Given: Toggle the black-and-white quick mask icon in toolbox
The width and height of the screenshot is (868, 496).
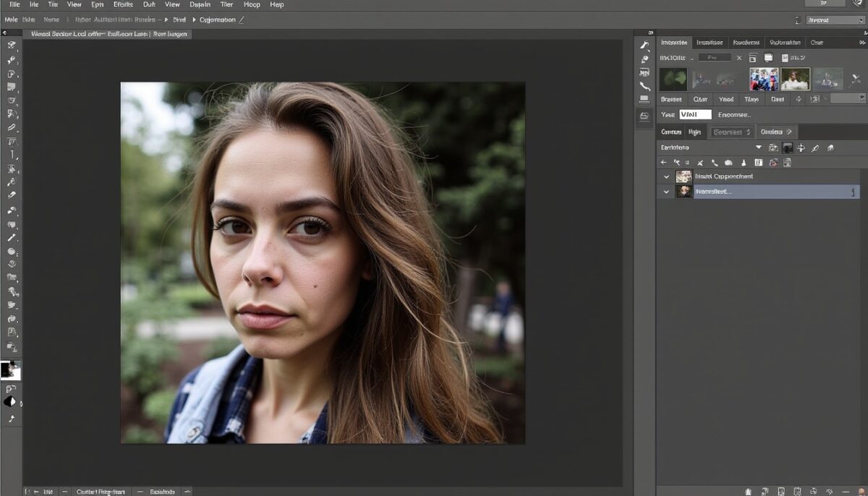Looking at the screenshot, I should click(x=10, y=401).
